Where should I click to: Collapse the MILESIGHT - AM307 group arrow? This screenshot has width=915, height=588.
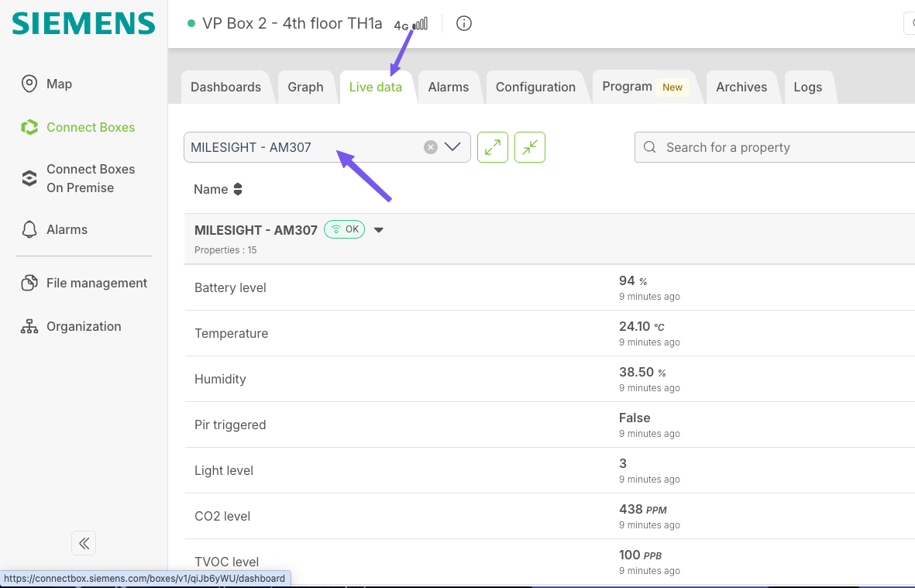click(379, 230)
